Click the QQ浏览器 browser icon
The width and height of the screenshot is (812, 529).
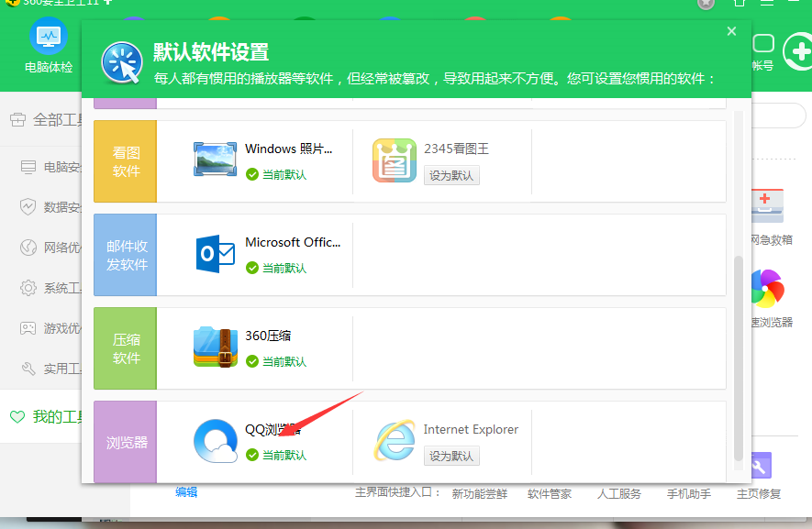click(x=216, y=441)
